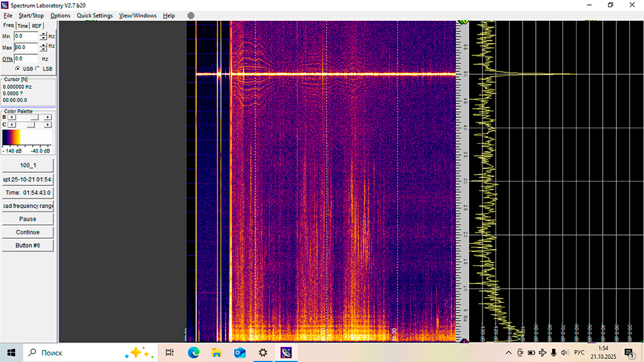644x362 pixels.
Task: Open Windows Settings from the taskbar
Action: pyautogui.click(x=262, y=352)
